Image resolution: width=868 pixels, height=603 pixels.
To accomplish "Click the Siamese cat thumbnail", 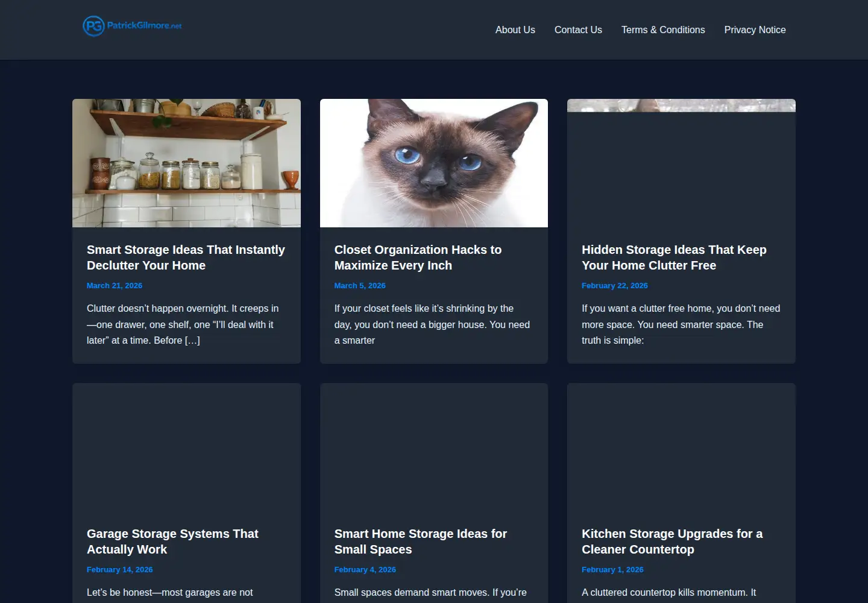I will tap(434, 163).
